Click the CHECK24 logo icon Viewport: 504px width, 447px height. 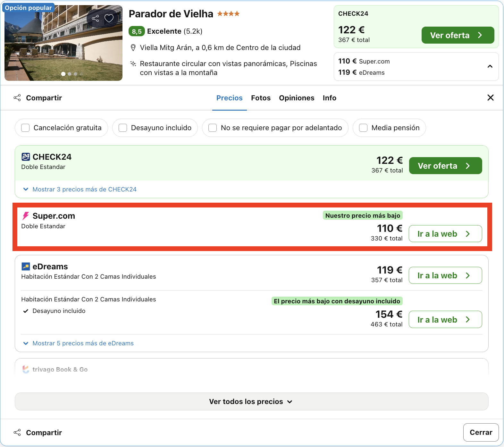[x=26, y=157]
